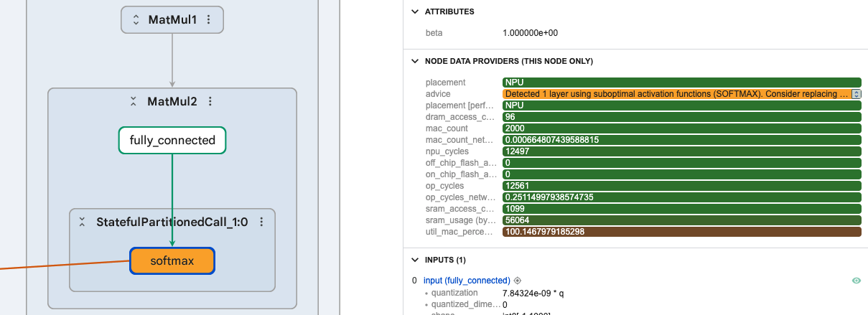Image resolution: width=868 pixels, height=315 pixels.
Task: Toggle visibility of fully_connected input
Action: 856,281
